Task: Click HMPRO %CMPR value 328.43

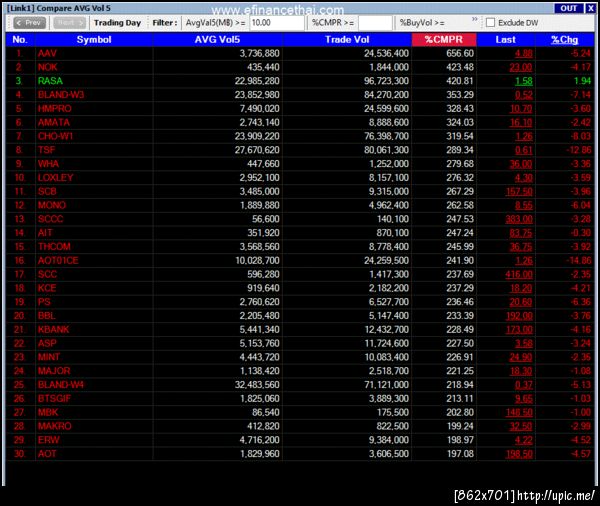Action: 460,109
